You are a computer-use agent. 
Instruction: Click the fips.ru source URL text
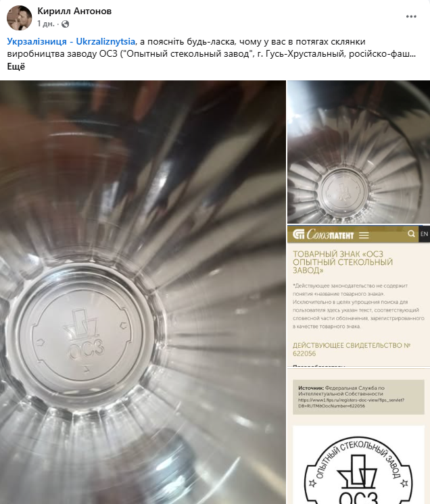point(351,403)
